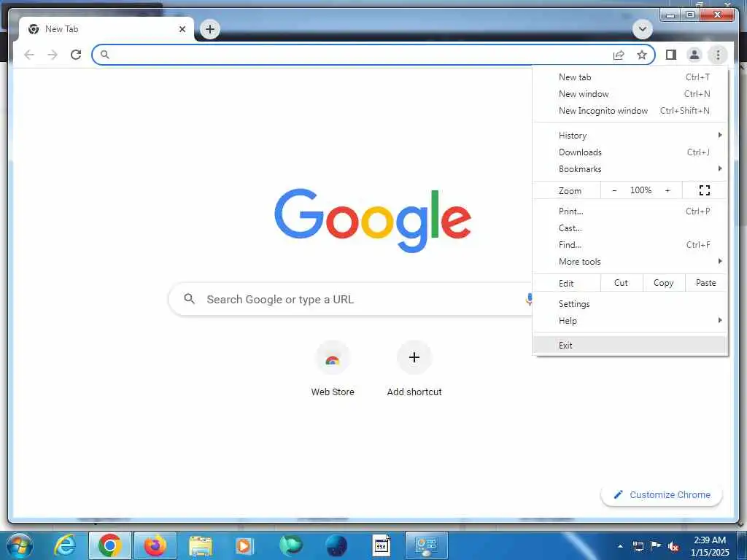Click the browser back arrow
The image size is (747, 560).
29,55
